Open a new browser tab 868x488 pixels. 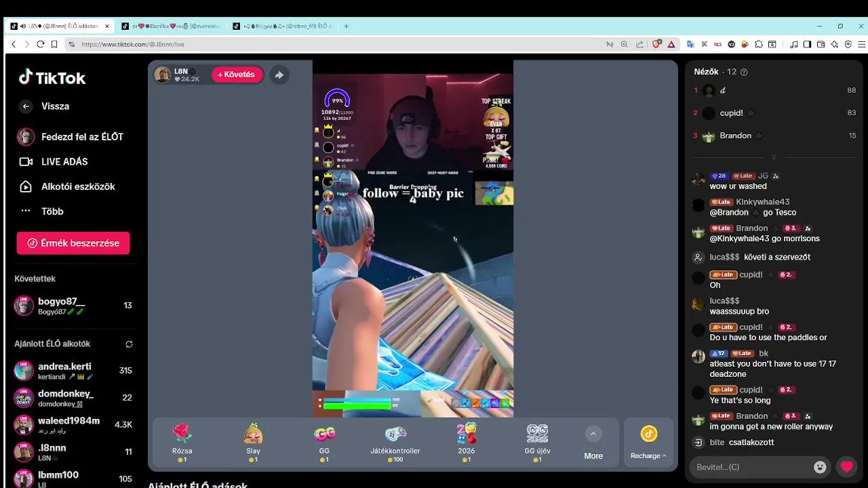346,26
